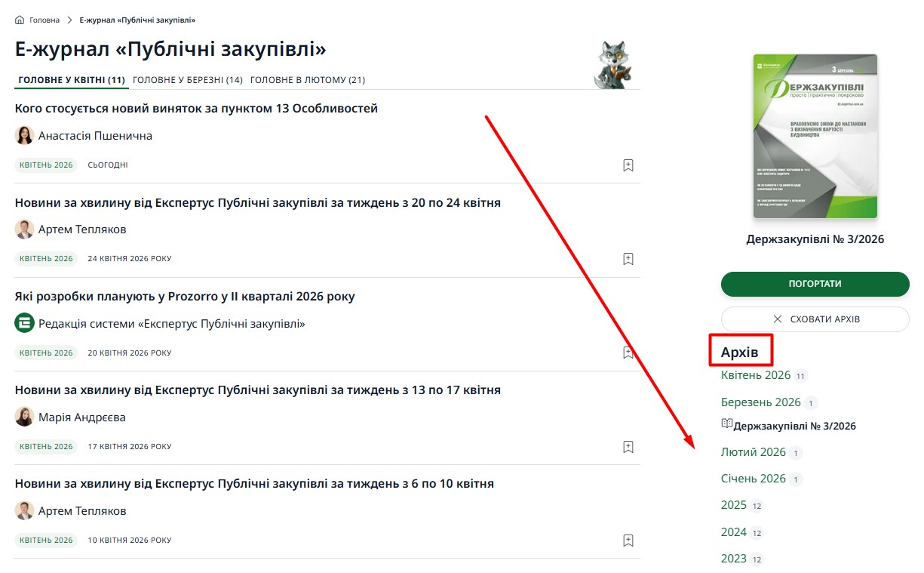
Task: Open the Держзакупівлі magazine cover thumbnail
Action: [815, 137]
